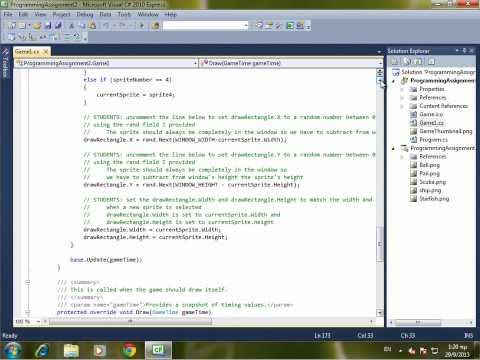Open the Add New Item dropdown arrow
The image size is (480, 360).
point(29,25)
